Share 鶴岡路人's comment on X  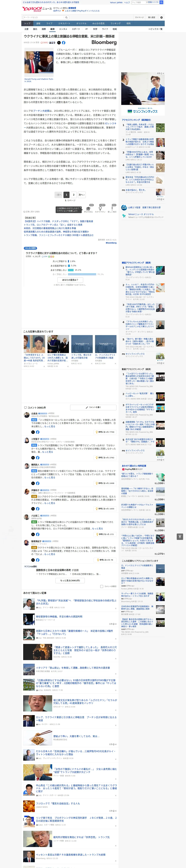click(x=33, y=483)
